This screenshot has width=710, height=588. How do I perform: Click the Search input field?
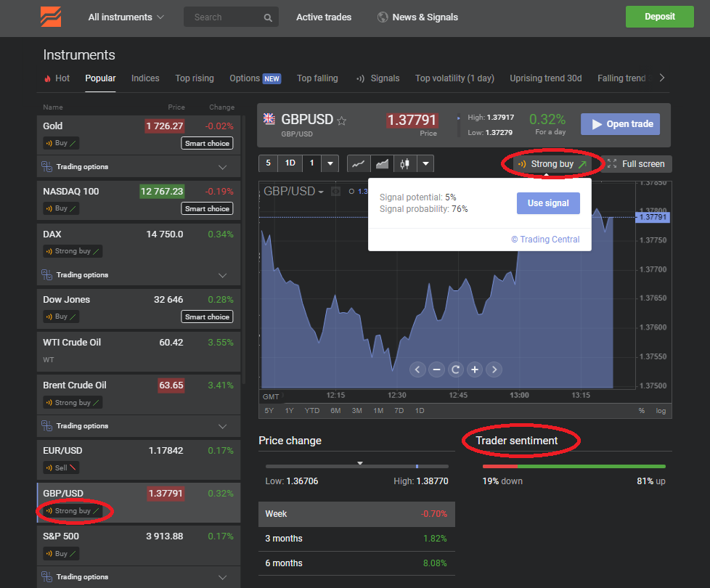(x=225, y=17)
